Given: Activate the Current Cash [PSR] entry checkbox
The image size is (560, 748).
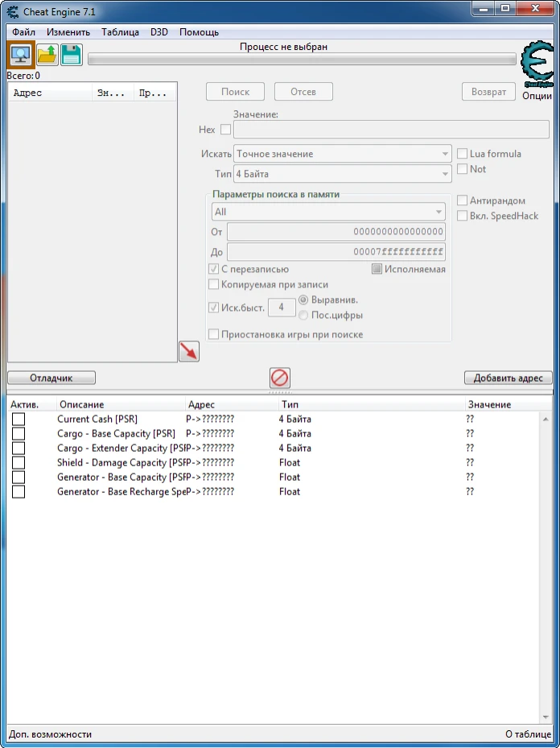Looking at the screenshot, I should 19,419.
